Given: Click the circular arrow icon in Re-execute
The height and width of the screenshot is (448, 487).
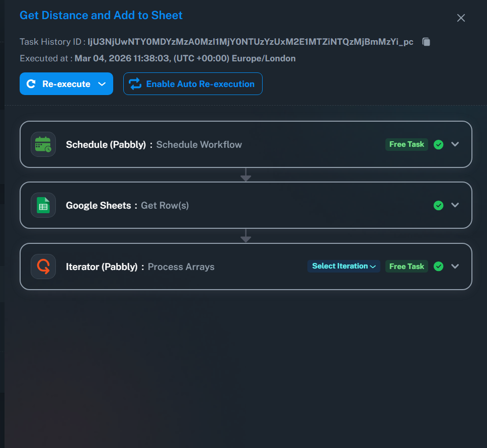Looking at the screenshot, I should (31, 84).
